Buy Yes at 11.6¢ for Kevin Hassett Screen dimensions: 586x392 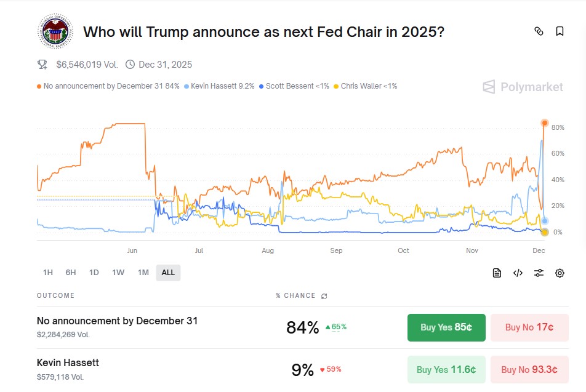pos(446,369)
